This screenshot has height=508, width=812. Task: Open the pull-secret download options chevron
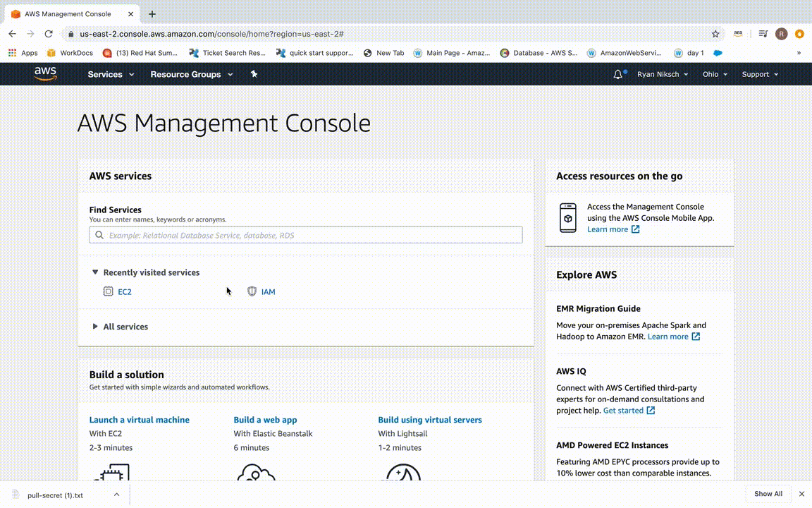pyautogui.click(x=116, y=495)
